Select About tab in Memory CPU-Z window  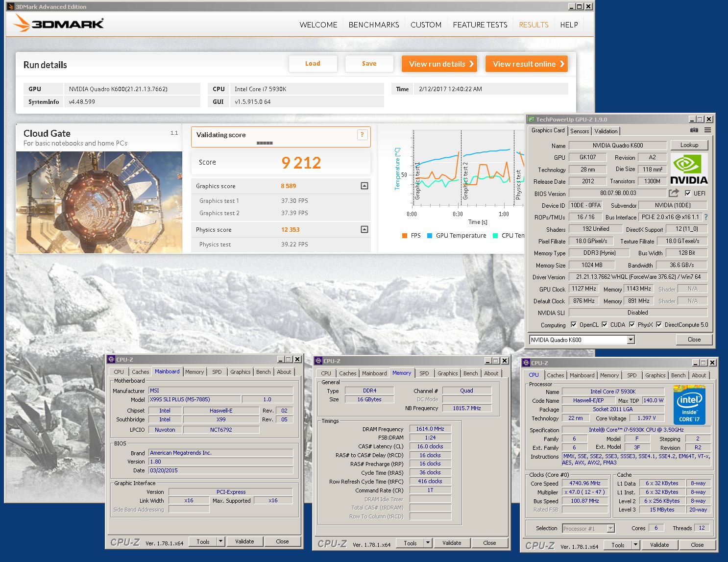click(491, 373)
